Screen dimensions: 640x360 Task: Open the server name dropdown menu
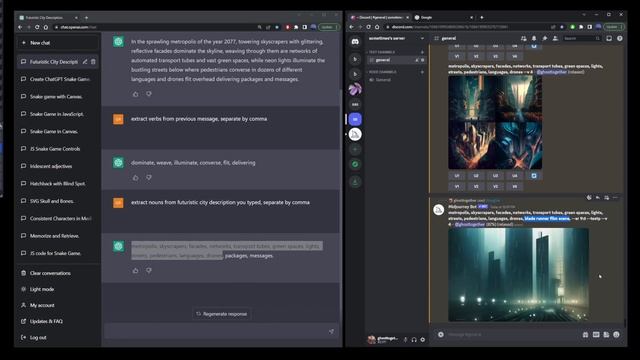(396, 38)
